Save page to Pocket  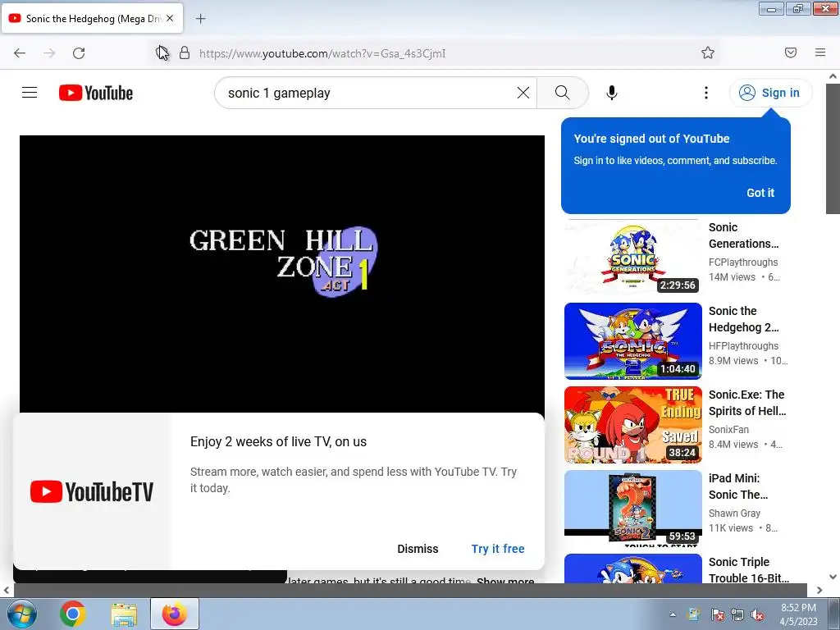pyautogui.click(x=790, y=52)
